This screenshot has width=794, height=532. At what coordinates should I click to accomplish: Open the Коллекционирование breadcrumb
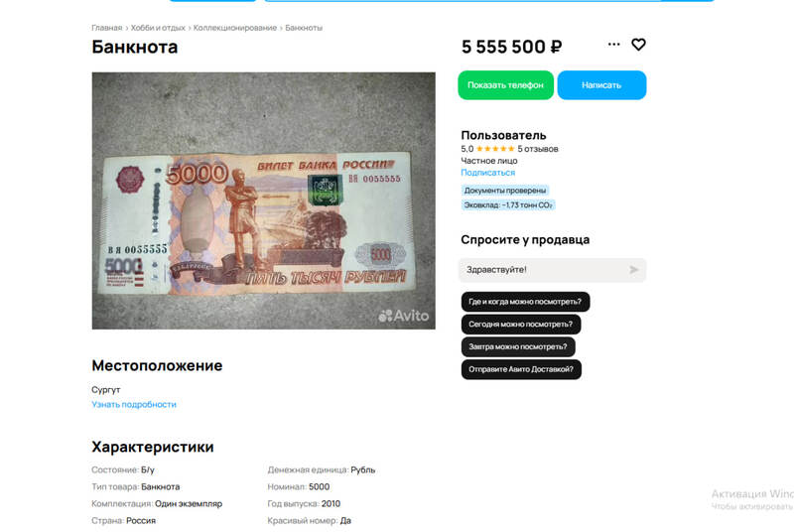pos(235,28)
